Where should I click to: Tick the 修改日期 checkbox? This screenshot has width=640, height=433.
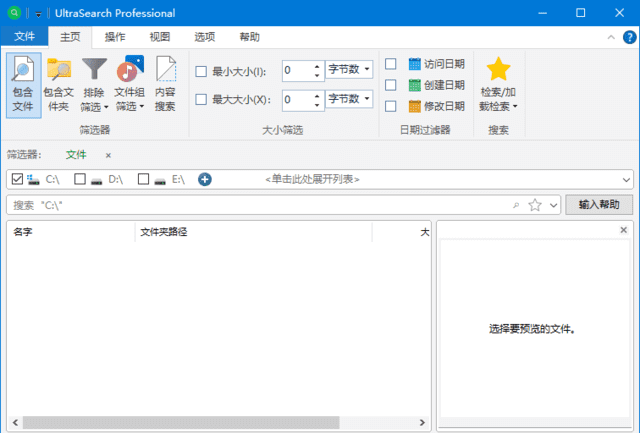click(391, 106)
